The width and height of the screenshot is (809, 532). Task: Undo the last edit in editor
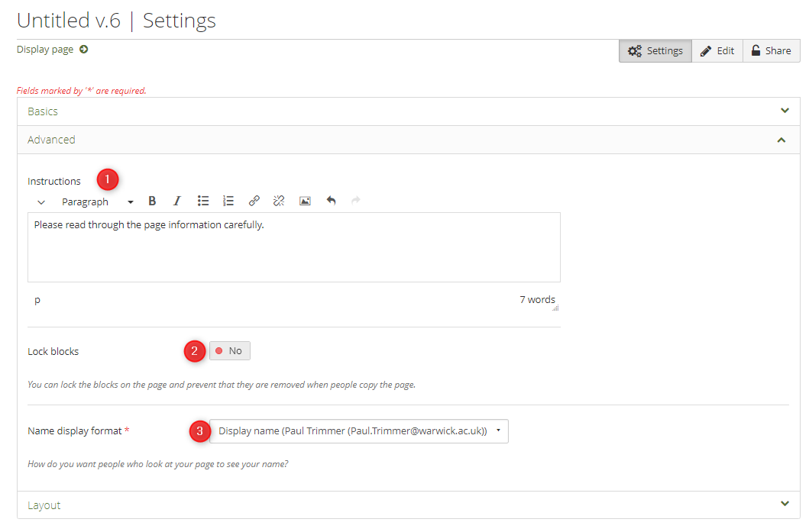(331, 202)
